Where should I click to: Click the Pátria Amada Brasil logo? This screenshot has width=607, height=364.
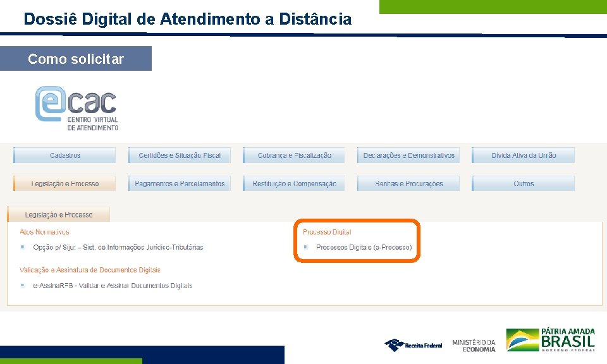tap(551, 339)
